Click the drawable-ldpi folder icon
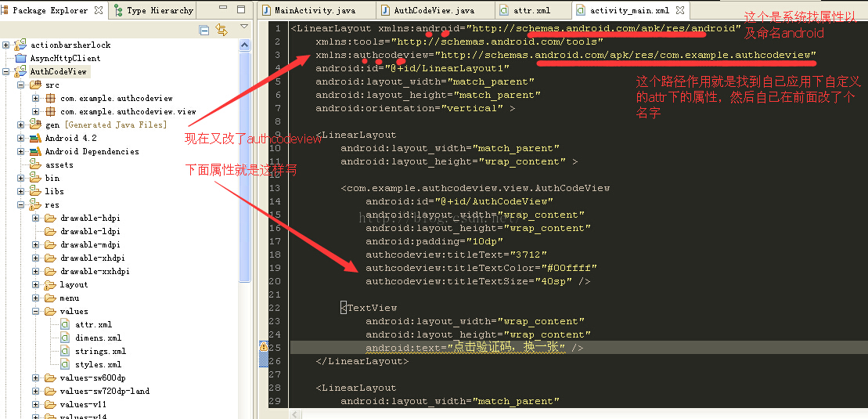The width and height of the screenshot is (868, 419). (50, 231)
